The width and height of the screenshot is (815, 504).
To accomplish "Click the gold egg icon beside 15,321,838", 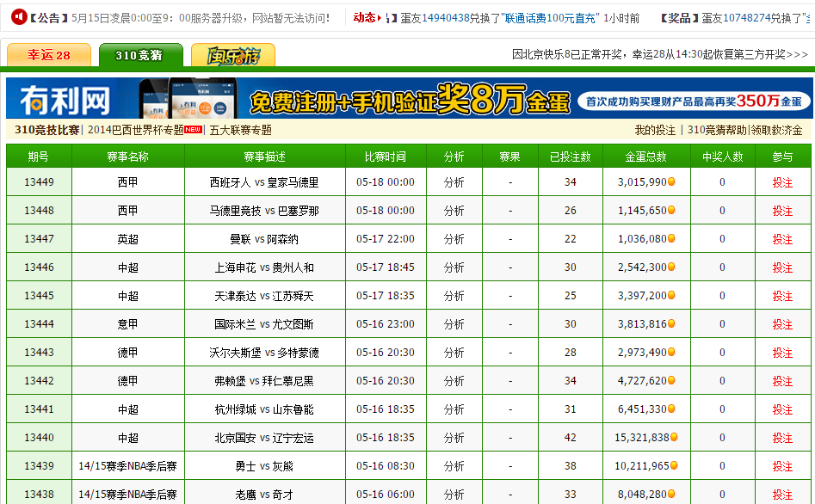I will click(674, 437).
